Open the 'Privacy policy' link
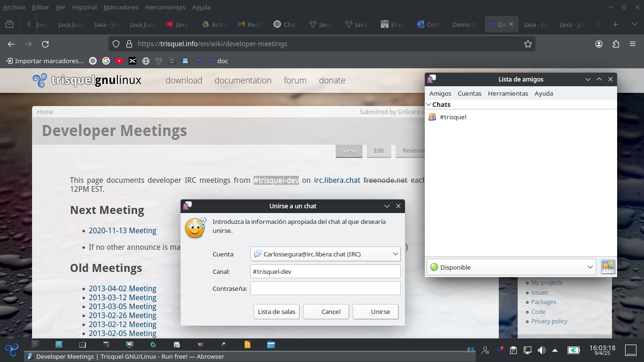The image size is (644, 362). (549, 321)
